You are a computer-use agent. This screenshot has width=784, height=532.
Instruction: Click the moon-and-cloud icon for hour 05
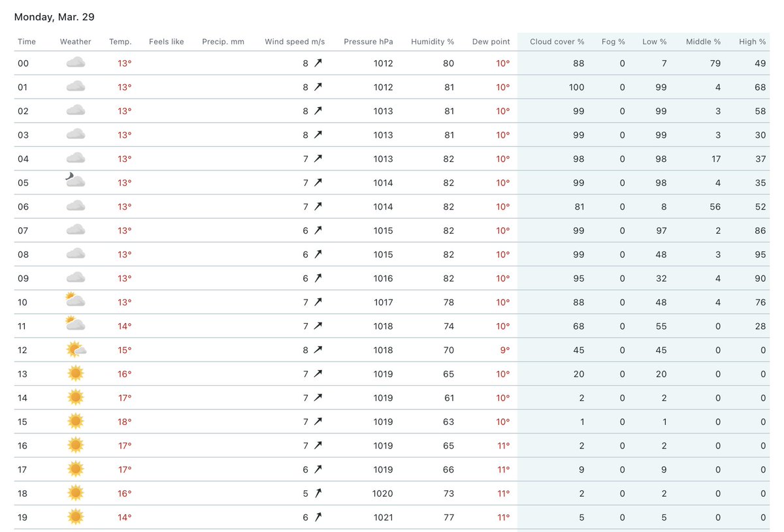[76, 181]
